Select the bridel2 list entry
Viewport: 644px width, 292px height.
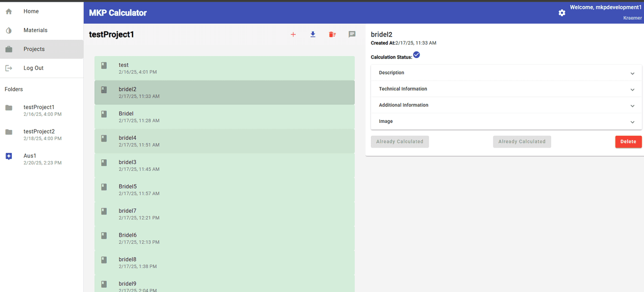click(x=224, y=92)
